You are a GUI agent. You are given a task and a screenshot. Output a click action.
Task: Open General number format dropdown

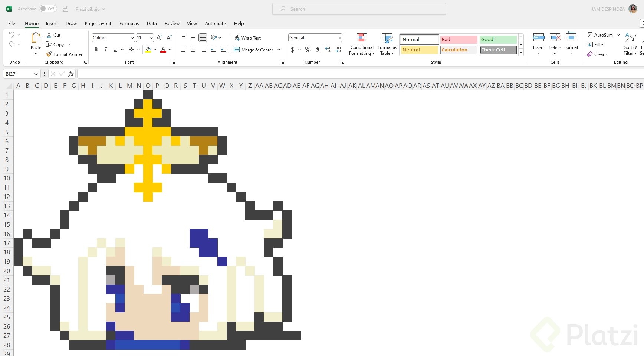coord(339,38)
